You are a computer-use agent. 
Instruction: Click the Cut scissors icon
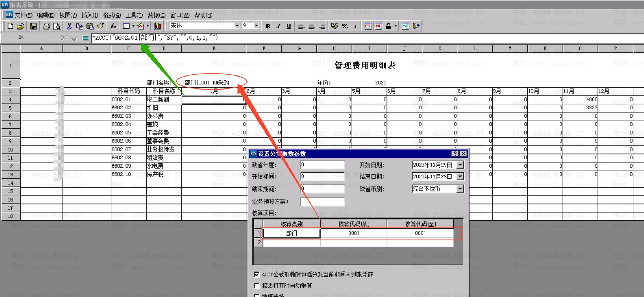pos(69,26)
